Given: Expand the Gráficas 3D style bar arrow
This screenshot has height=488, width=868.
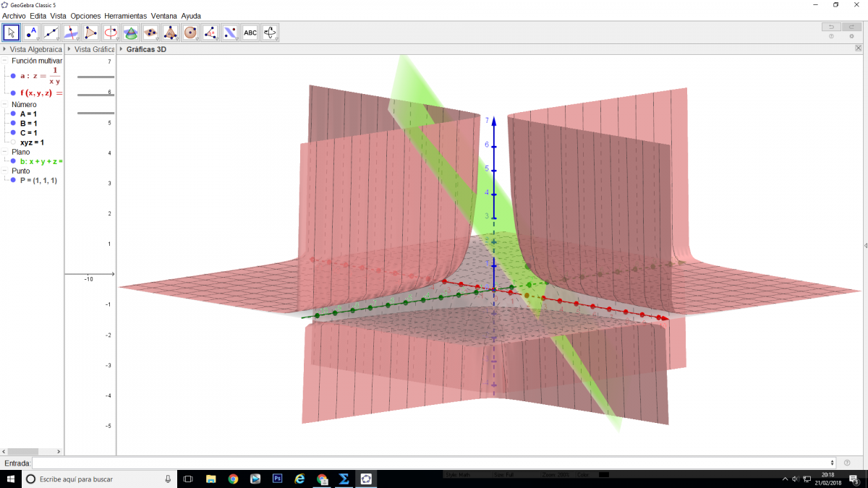Looking at the screenshot, I should (121, 49).
